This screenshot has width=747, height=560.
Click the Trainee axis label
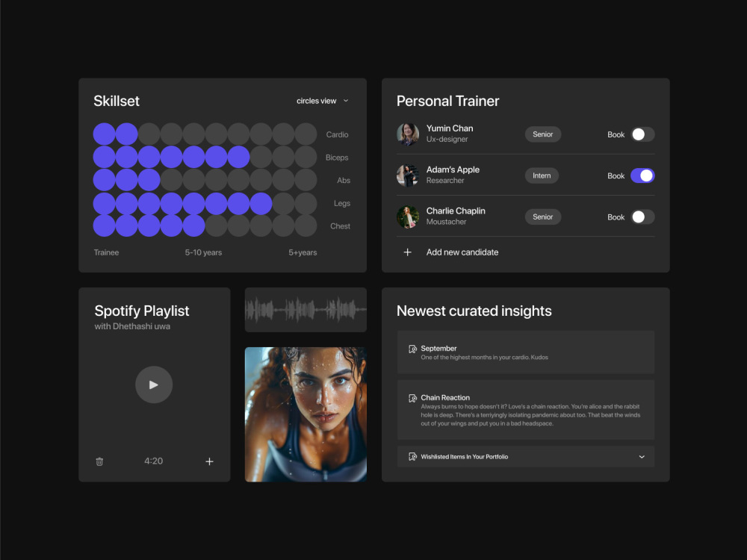coord(106,252)
